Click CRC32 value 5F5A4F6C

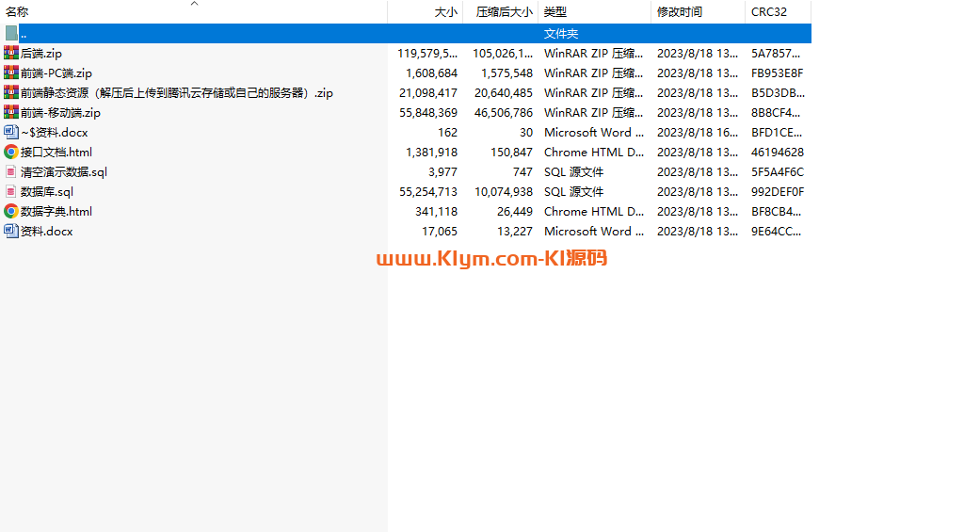[x=778, y=172]
